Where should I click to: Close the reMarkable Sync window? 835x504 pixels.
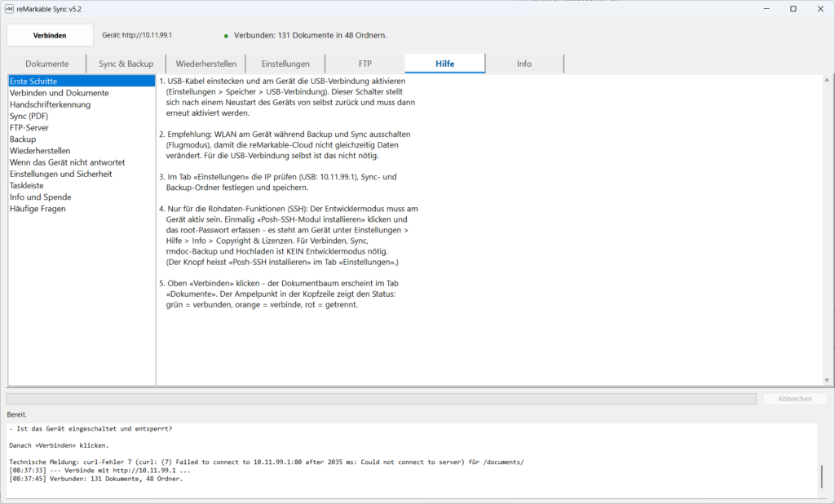tap(820, 8)
